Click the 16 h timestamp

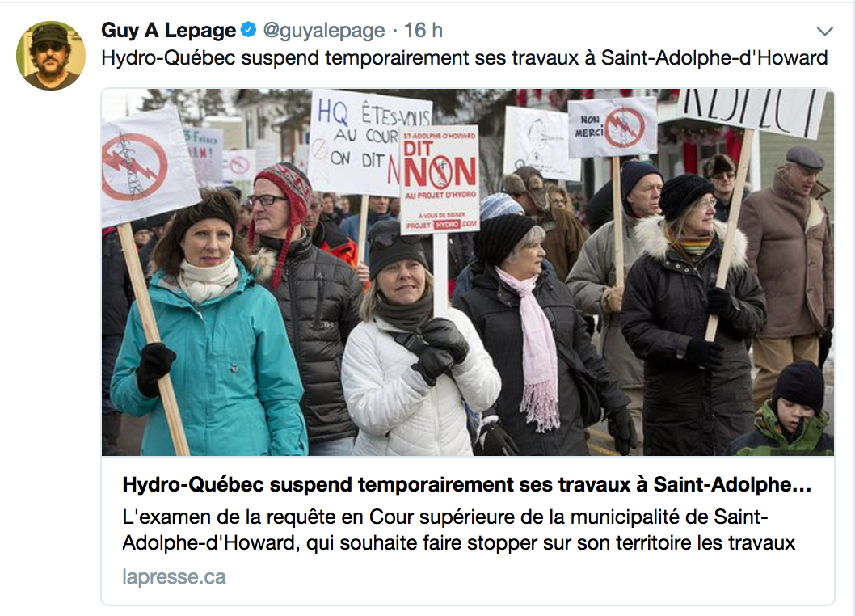click(x=423, y=31)
